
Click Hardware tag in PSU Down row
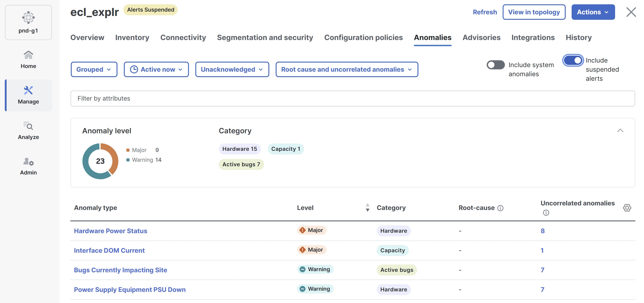[394, 290]
